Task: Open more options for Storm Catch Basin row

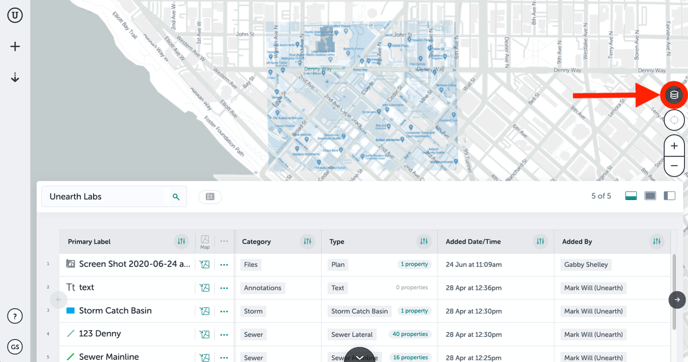Action: (x=224, y=311)
